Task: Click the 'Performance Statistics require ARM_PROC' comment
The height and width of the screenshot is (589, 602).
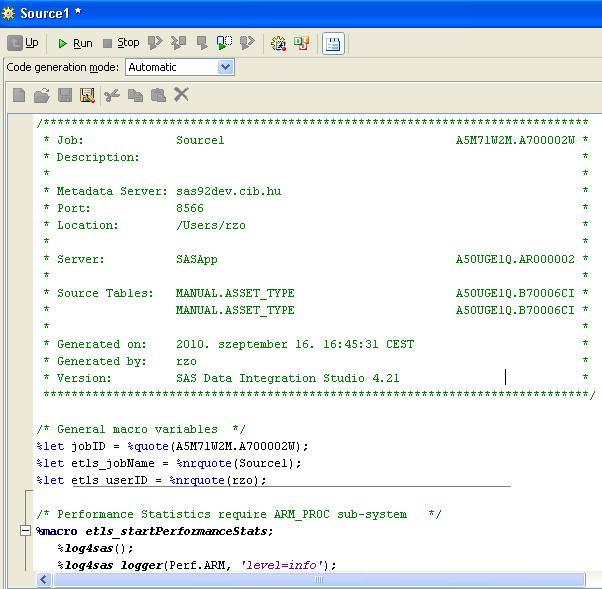Action: 238,514
